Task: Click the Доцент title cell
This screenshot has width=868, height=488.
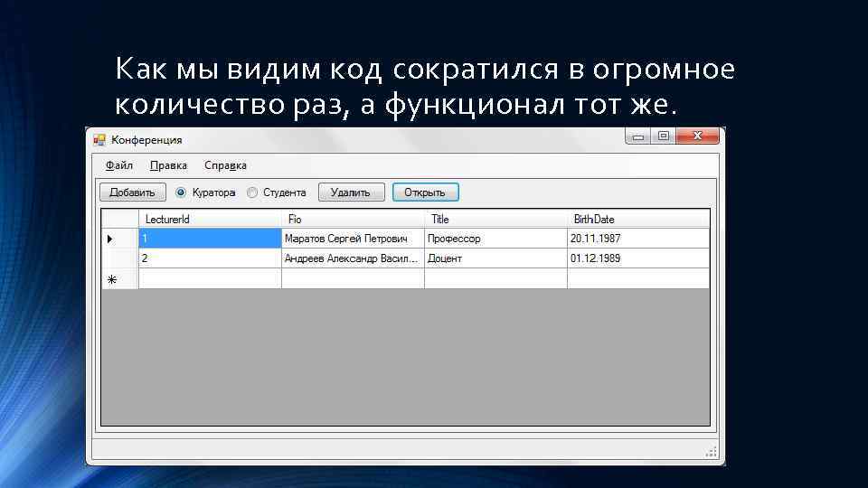Action: 495,258
